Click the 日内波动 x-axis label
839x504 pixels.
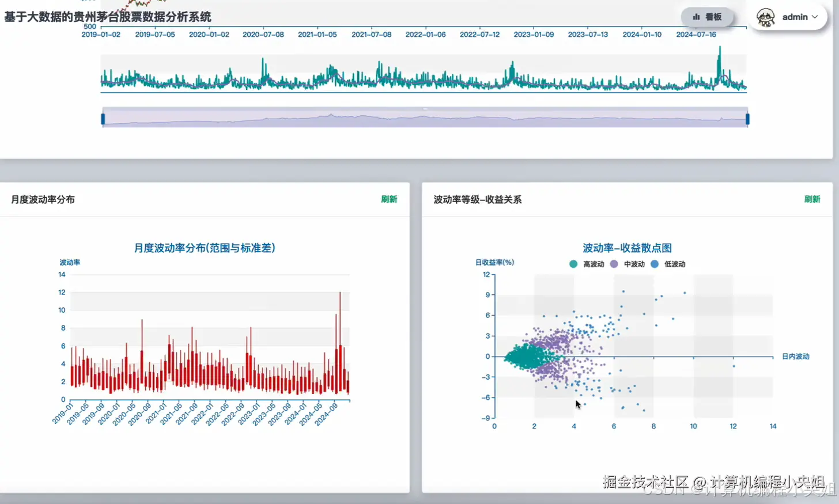click(x=796, y=357)
